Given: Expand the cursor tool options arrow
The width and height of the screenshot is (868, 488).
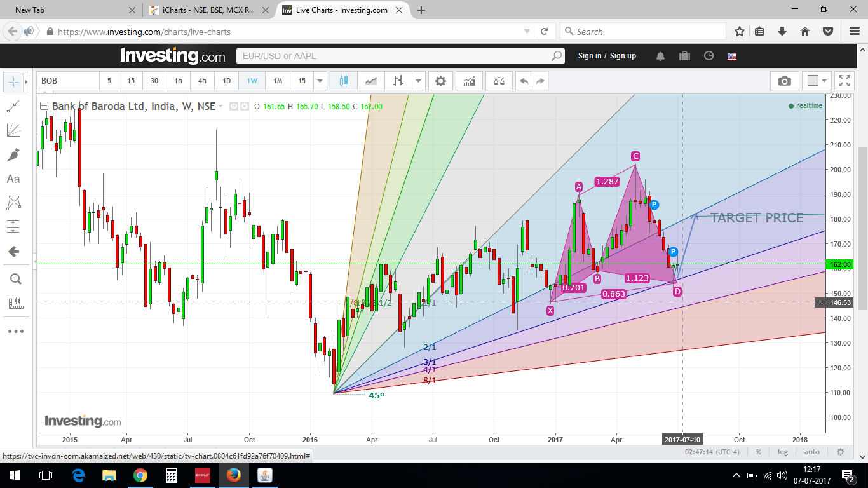Looking at the screenshot, I should pyautogui.click(x=26, y=82).
